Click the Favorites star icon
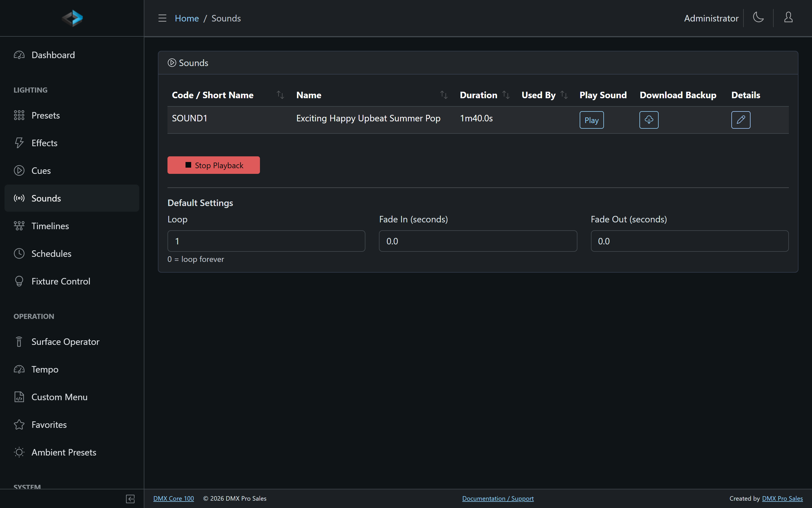 tap(19, 425)
